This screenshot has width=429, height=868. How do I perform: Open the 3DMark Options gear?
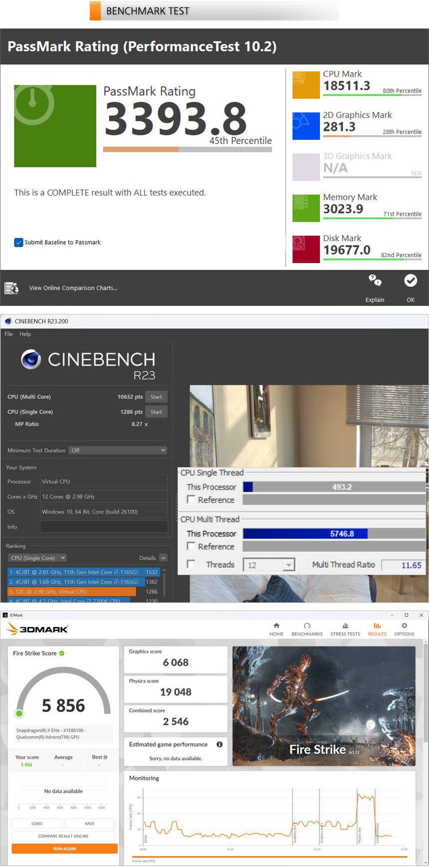pyautogui.click(x=404, y=626)
